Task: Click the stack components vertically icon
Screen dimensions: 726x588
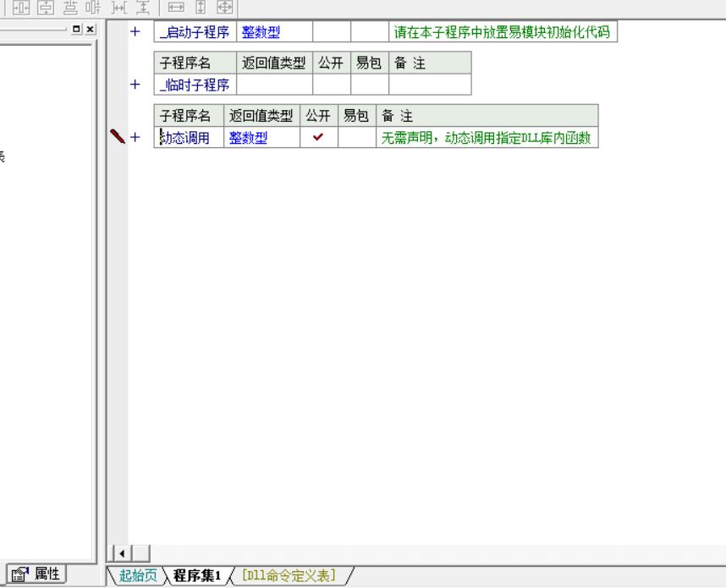Action: coord(70,7)
